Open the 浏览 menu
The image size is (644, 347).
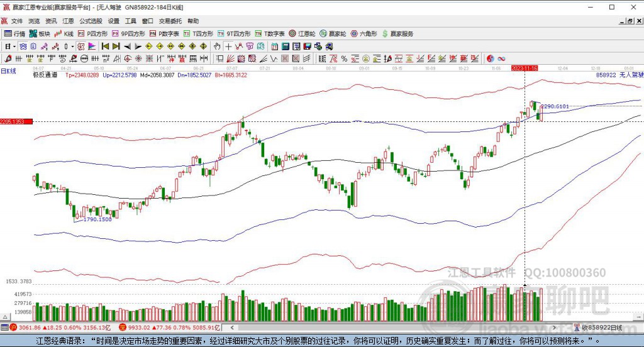[34, 21]
